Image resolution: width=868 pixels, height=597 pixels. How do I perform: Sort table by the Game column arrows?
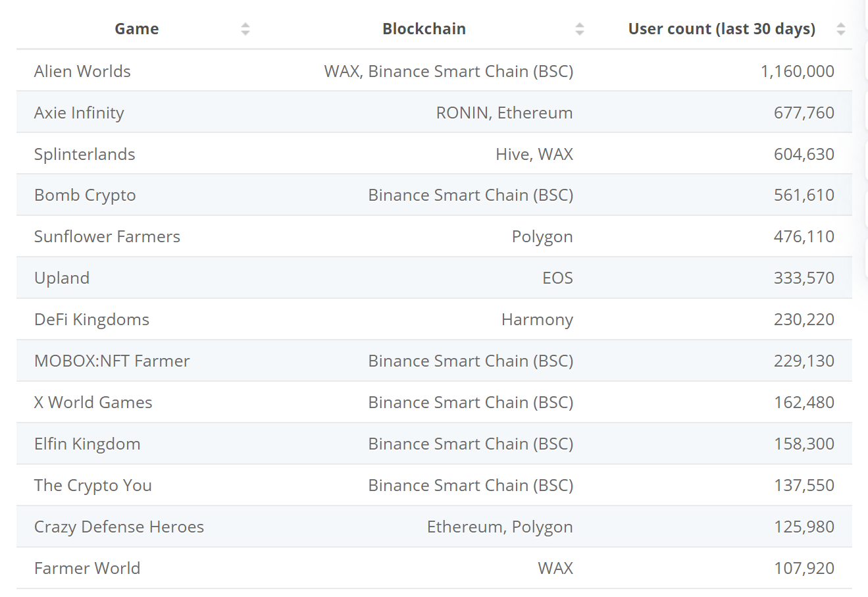245,29
